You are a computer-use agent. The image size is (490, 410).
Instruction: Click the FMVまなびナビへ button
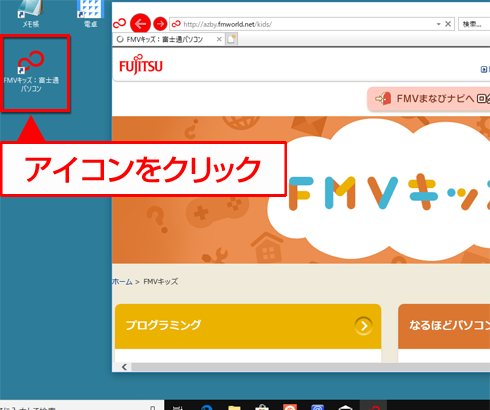tap(429, 99)
